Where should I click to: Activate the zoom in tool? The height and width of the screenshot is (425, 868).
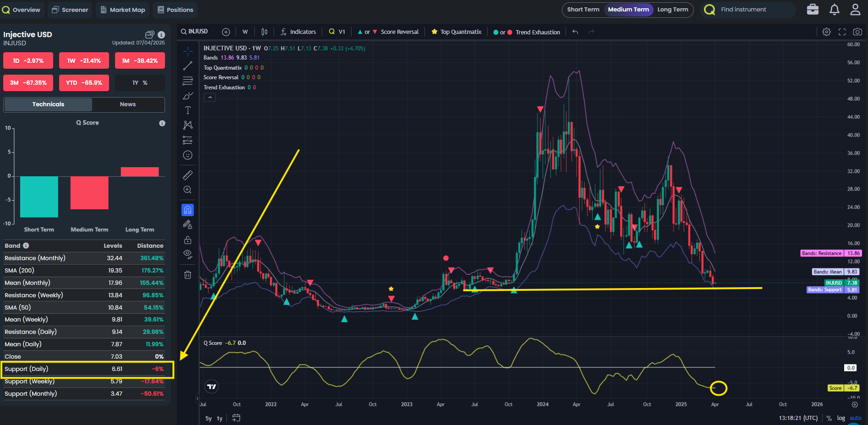[x=188, y=190]
